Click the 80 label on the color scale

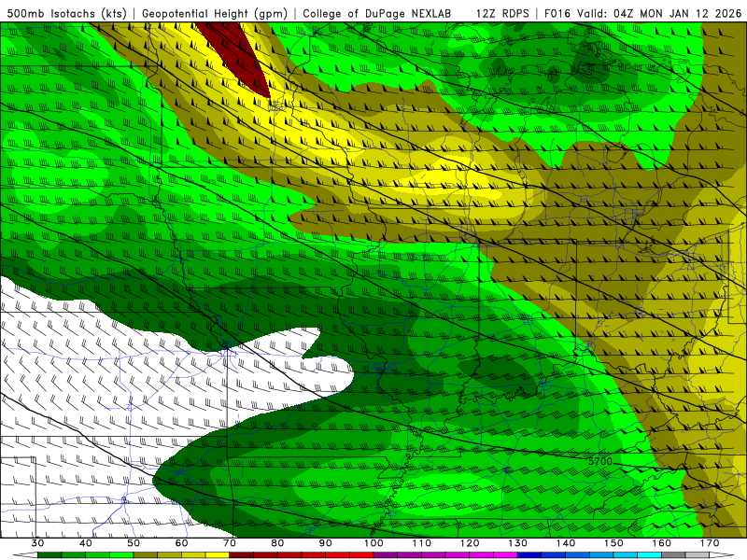[277, 543]
